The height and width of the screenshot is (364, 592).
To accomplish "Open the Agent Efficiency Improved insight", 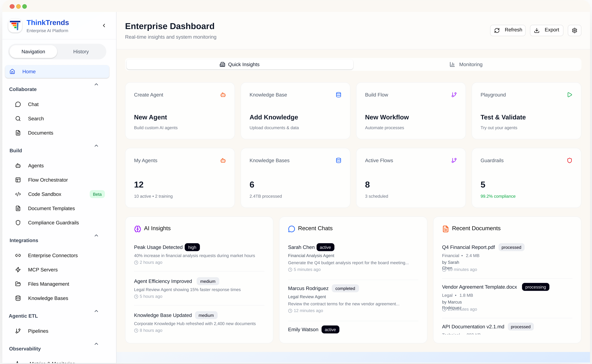I will [x=199, y=288].
